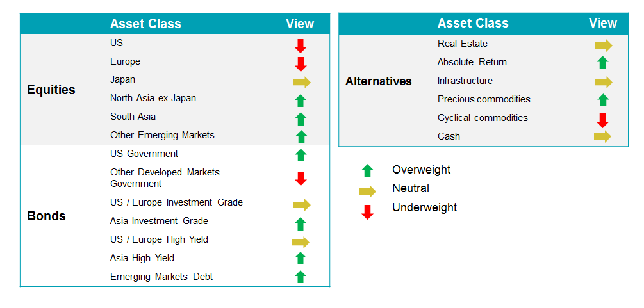644x308 pixels.
Task: Click yellow arrow next to Real Estate
Action: (604, 45)
